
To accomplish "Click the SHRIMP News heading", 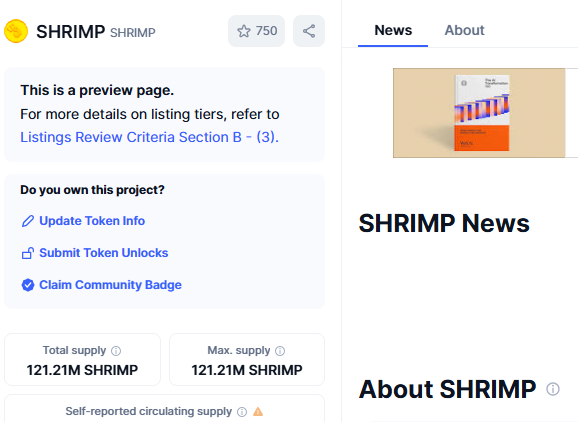I will [x=444, y=223].
